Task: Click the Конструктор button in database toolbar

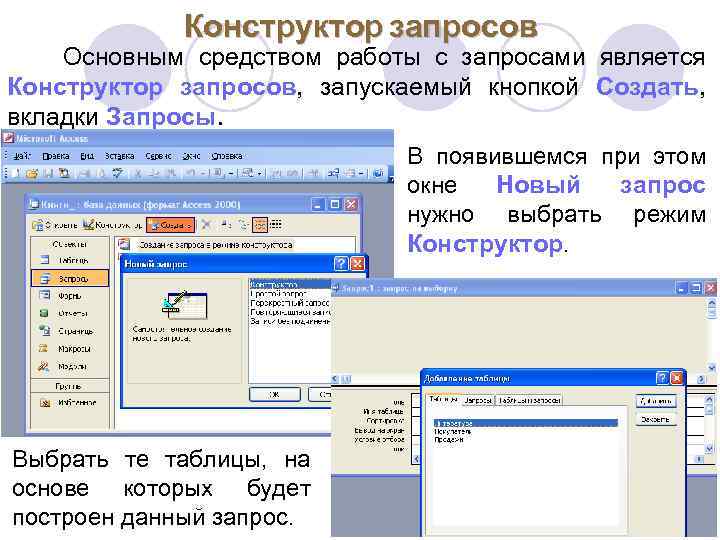Action: click(x=113, y=225)
